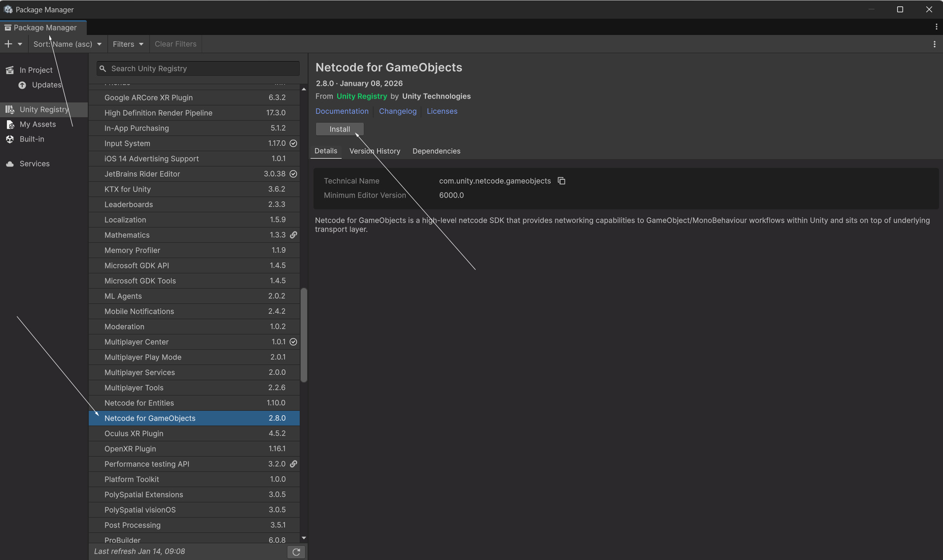This screenshot has height=560, width=943.
Task: Open the Services cloud section
Action: 34,164
